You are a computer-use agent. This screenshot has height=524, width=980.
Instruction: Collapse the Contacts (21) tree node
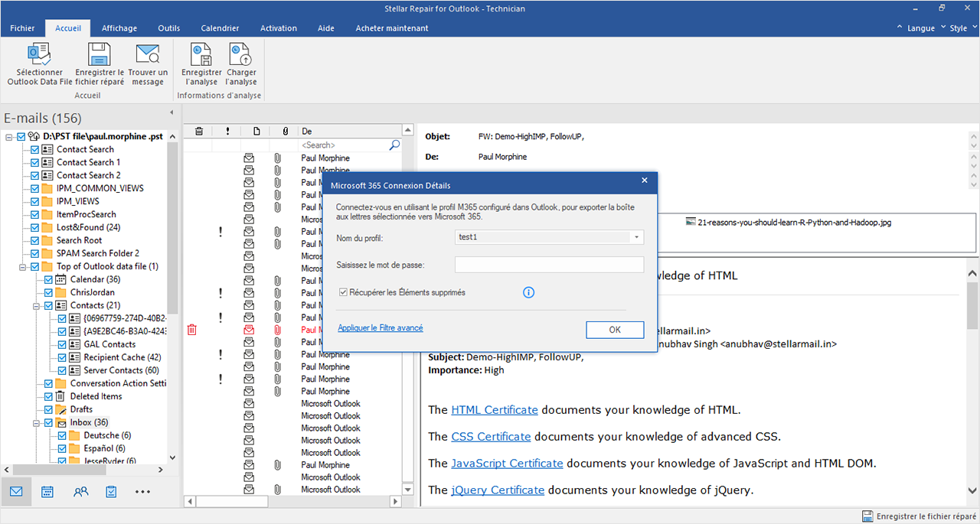(35, 305)
